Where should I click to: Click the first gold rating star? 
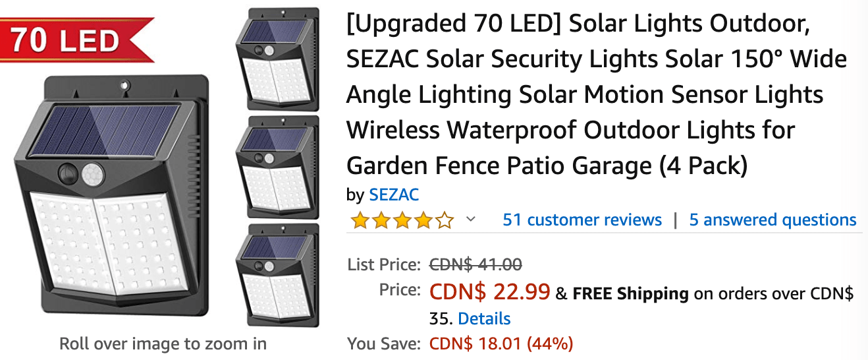click(360, 220)
